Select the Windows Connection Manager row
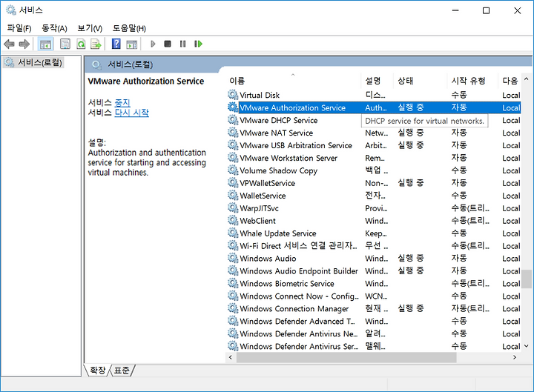Viewport: 534px width, 392px height. [374, 308]
